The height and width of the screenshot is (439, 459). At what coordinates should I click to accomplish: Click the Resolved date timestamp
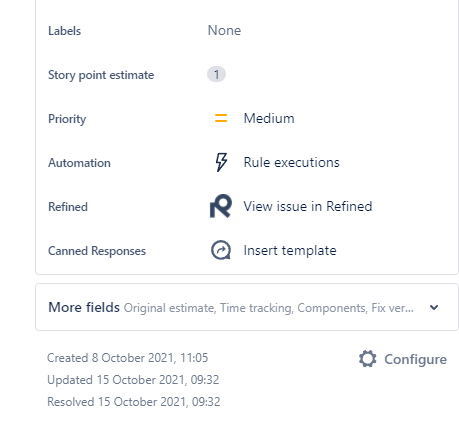click(x=134, y=402)
